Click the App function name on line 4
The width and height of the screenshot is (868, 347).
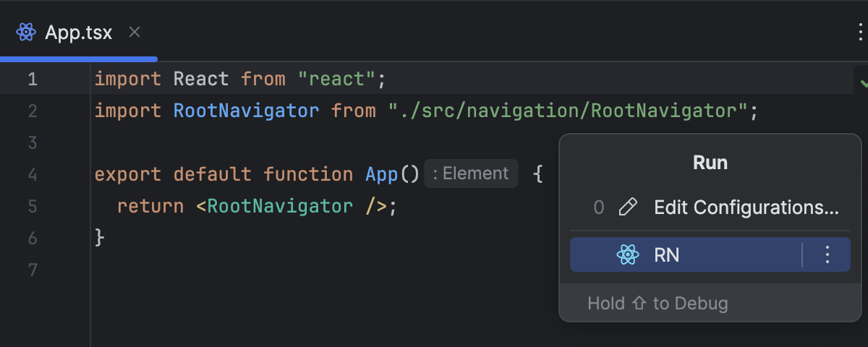[x=380, y=174]
